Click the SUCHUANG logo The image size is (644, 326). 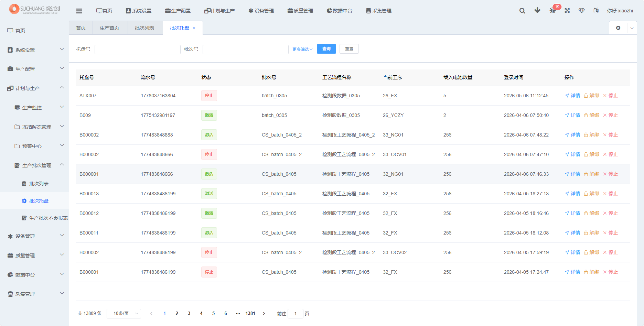tap(35, 9)
